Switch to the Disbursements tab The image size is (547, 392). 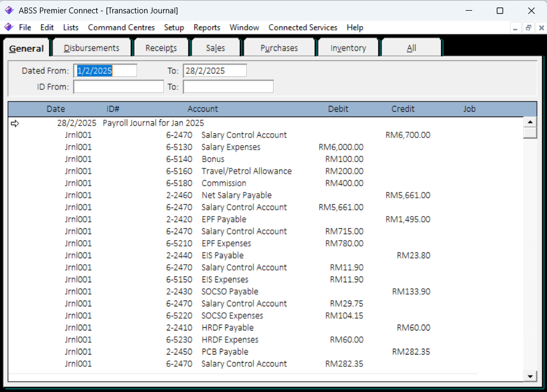coord(91,48)
